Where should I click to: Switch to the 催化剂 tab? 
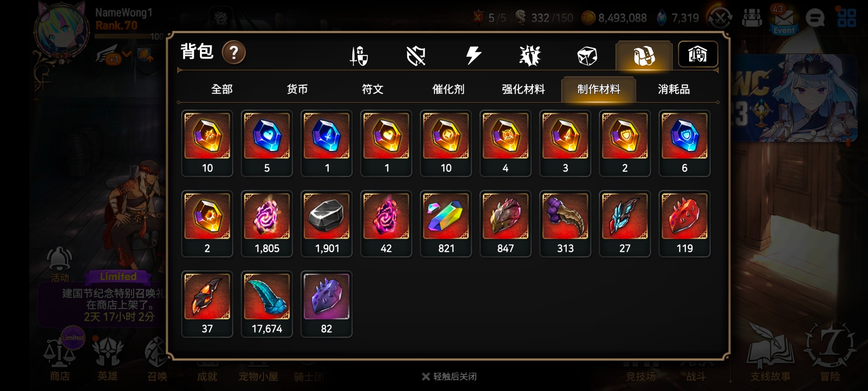click(448, 89)
